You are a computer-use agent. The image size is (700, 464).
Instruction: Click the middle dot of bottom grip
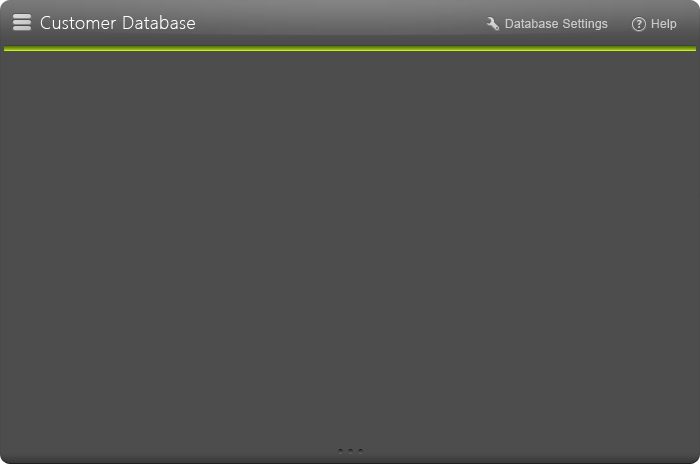tap(350, 451)
